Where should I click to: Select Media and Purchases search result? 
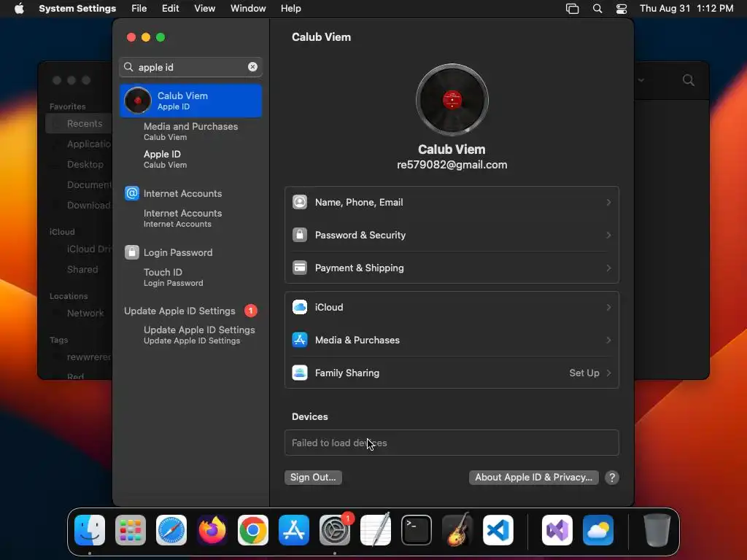(x=190, y=131)
